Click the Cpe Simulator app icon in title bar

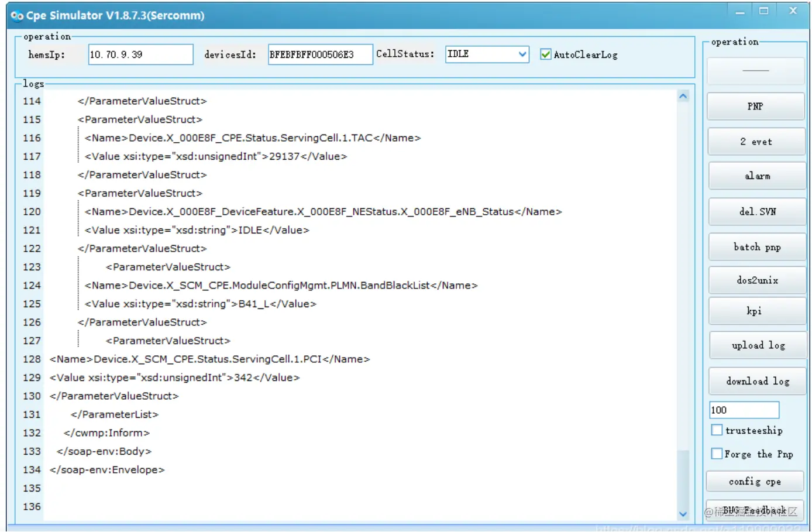[17, 16]
